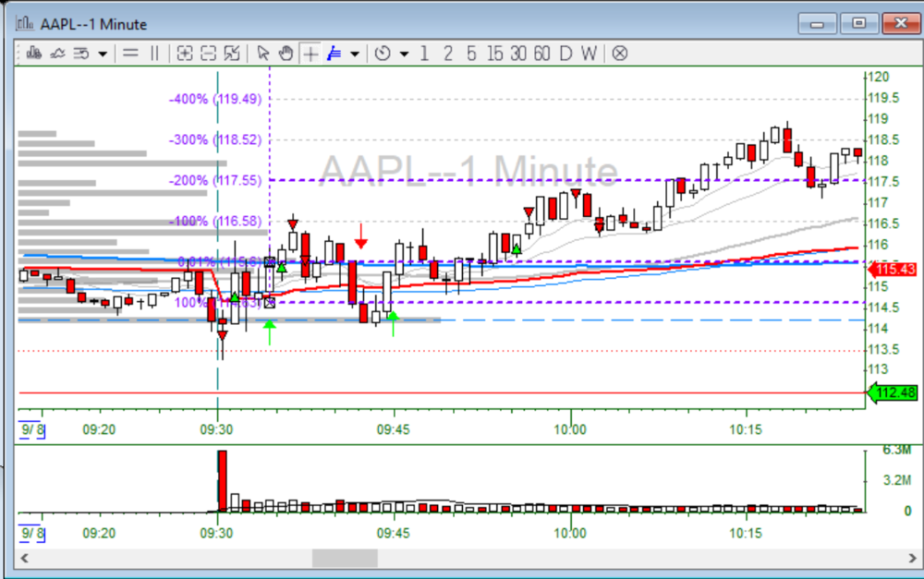The image size is (924, 579).
Task: Switch chart to 15 minute timeframe
Action: 495,54
